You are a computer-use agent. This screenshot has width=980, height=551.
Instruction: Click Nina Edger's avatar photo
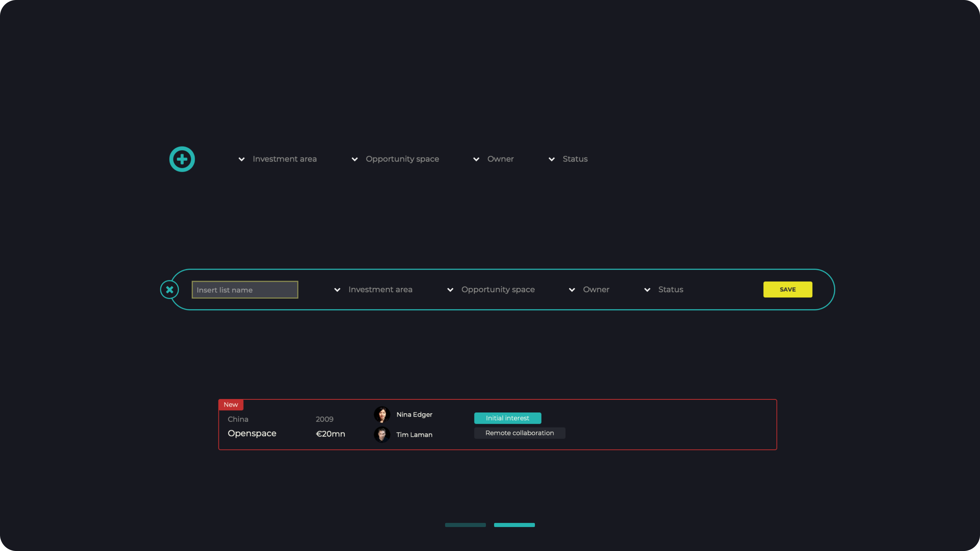coord(382,415)
